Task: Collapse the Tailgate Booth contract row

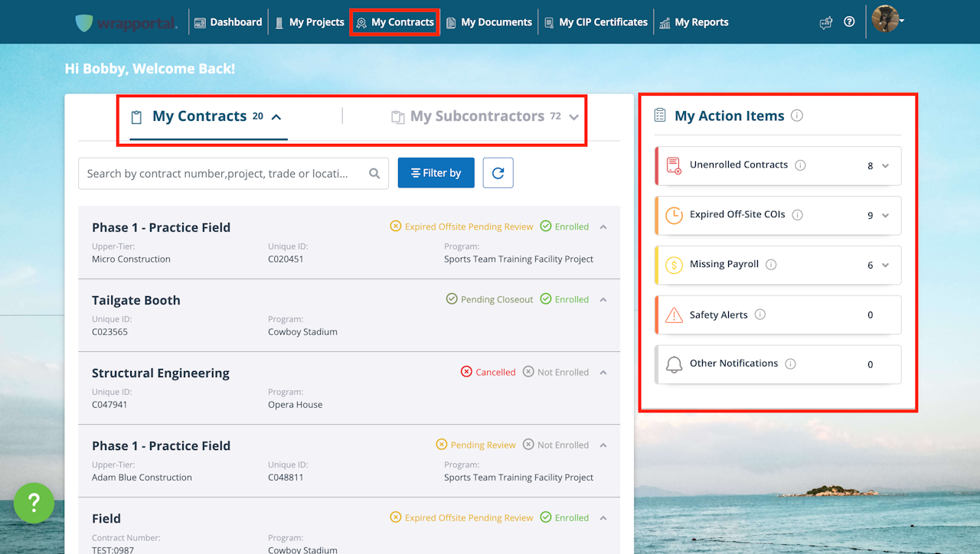Action: pyautogui.click(x=603, y=300)
